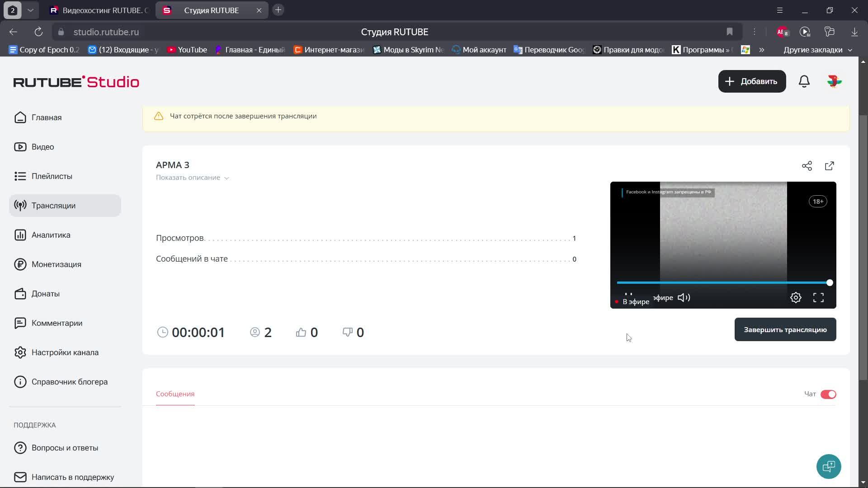The width and height of the screenshot is (868, 488).
Task: Click the browser bookmark page icon
Action: click(x=730, y=32)
